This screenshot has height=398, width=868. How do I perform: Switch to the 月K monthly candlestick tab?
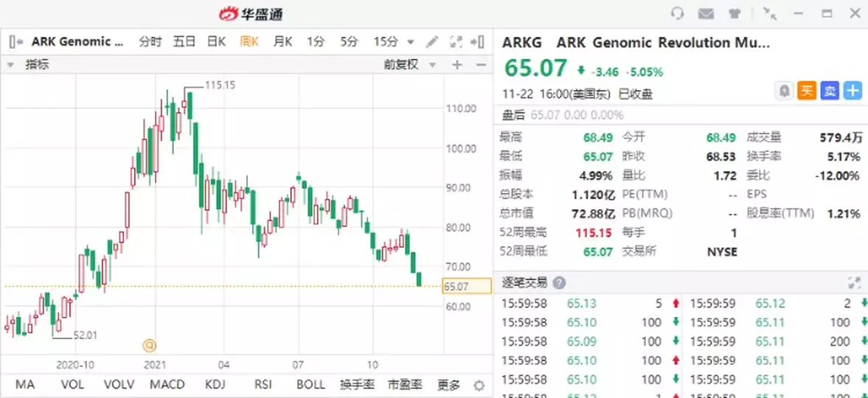tap(282, 41)
